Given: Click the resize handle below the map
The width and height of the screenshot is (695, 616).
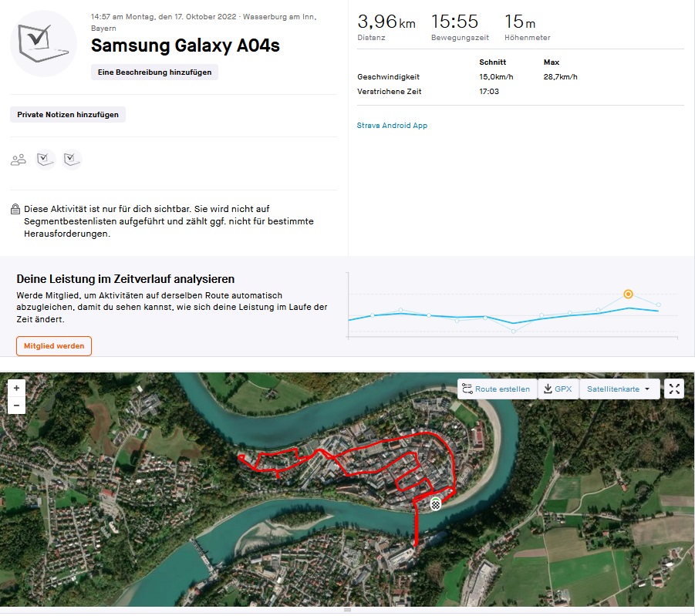Looking at the screenshot, I should tap(347, 610).
